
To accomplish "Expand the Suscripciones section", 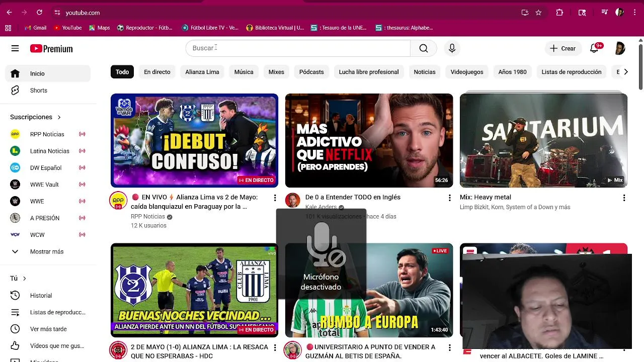I will (x=35, y=117).
